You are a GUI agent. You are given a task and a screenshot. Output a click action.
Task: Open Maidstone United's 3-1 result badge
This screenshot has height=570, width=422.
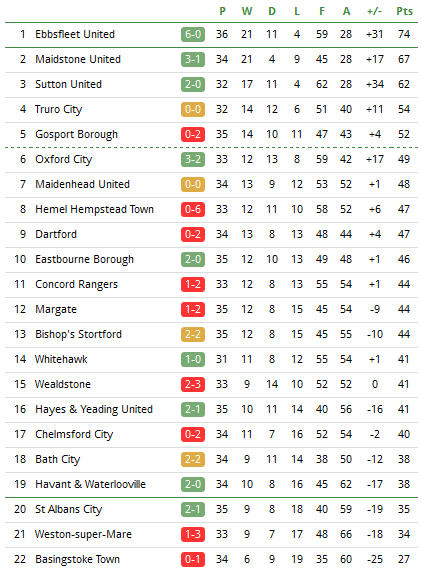(x=193, y=59)
